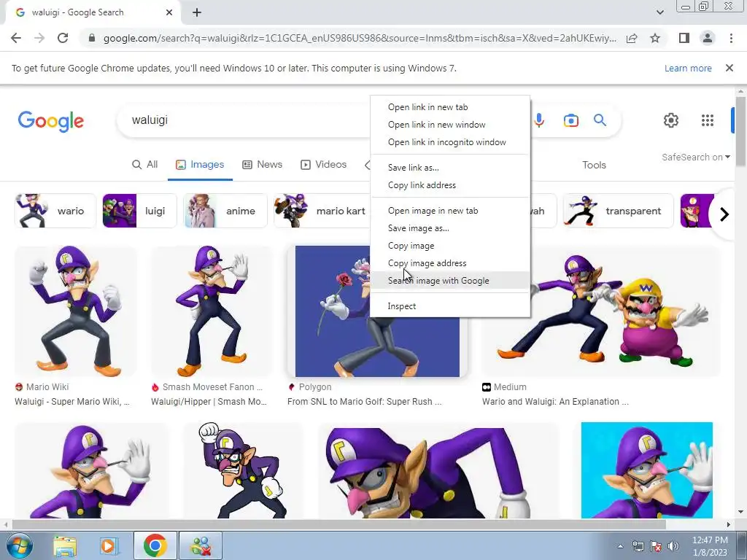Open the Chrome profile avatar
The image size is (747, 560).
pos(708,38)
